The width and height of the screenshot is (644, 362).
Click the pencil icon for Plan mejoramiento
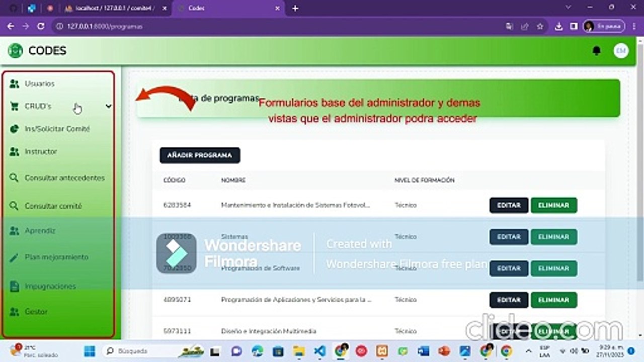[14, 257]
